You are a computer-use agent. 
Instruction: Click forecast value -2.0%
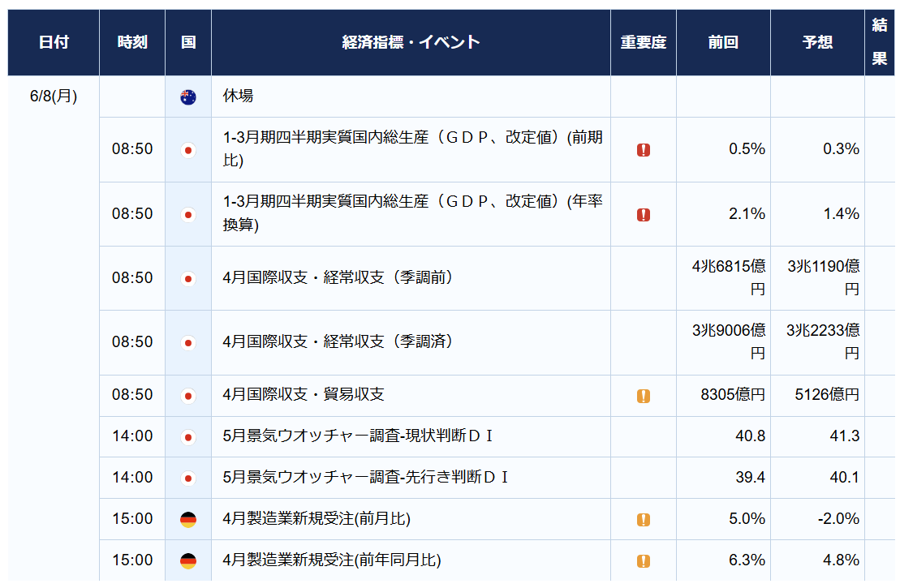pos(838,518)
